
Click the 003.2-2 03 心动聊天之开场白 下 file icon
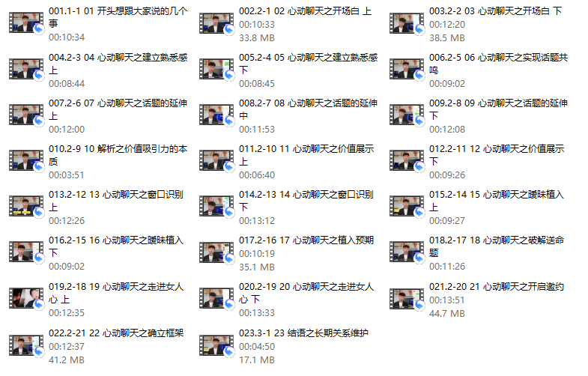pos(407,23)
